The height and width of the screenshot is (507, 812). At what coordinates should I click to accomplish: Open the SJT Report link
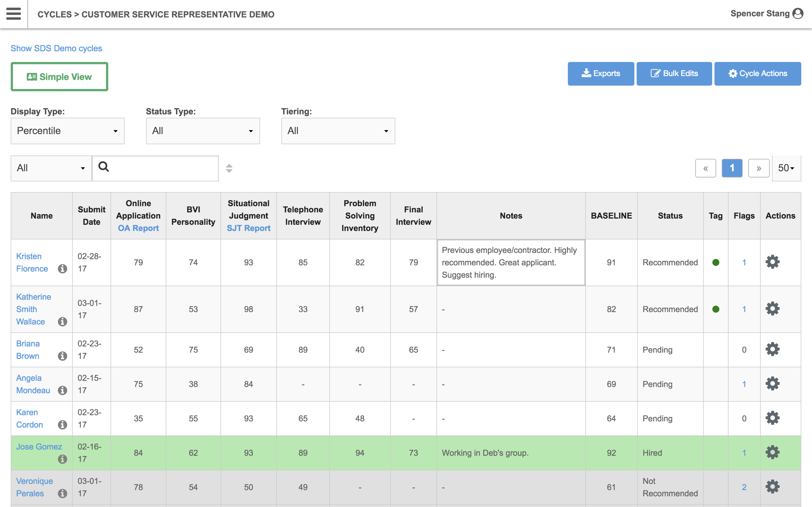pyautogui.click(x=248, y=228)
